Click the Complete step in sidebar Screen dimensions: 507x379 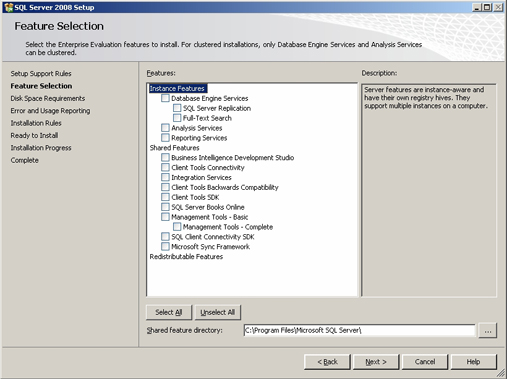pos(25,160)
